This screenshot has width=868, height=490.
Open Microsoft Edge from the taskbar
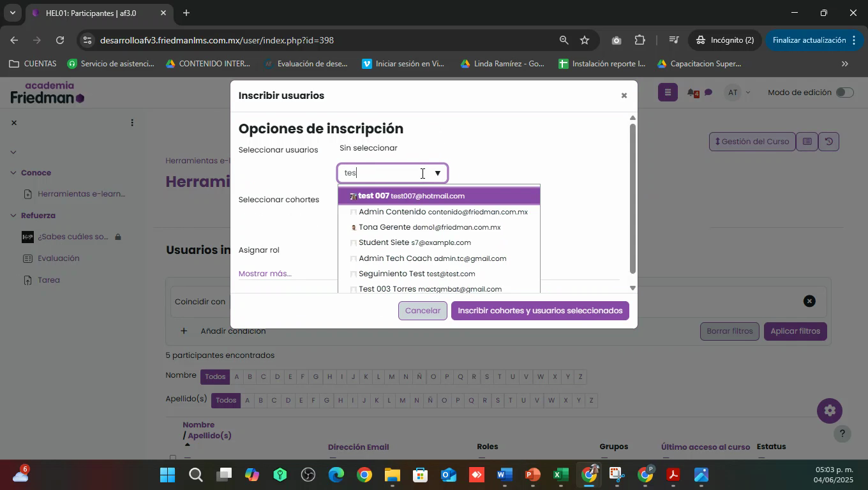click(336, 475)
